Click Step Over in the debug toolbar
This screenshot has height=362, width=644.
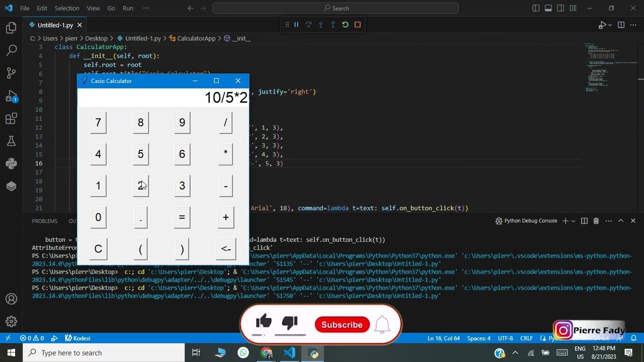(308, 25)
